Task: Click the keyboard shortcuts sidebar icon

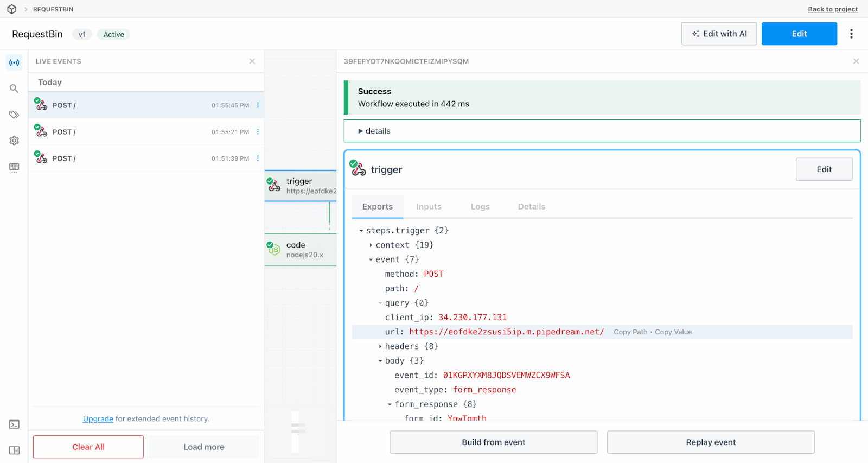Action: (14, 167)
